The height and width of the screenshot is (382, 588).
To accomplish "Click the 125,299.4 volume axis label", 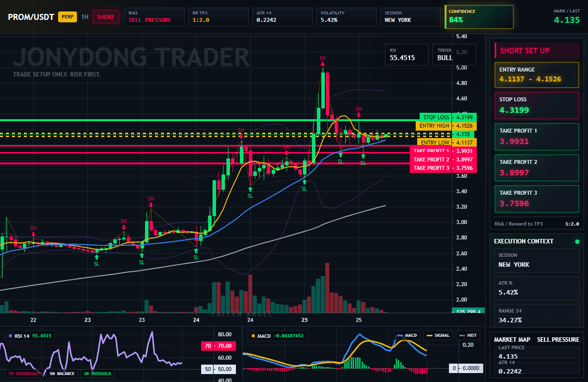I will coord(468,311).
